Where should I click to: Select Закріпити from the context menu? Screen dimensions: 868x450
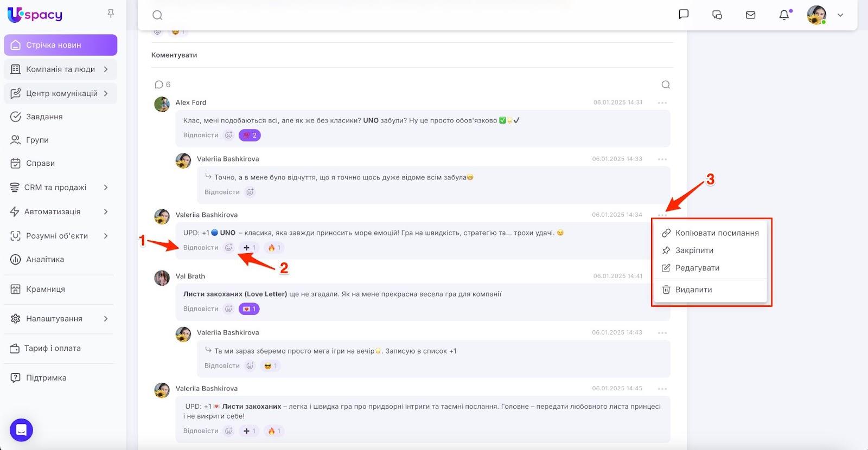pos(710,250)
